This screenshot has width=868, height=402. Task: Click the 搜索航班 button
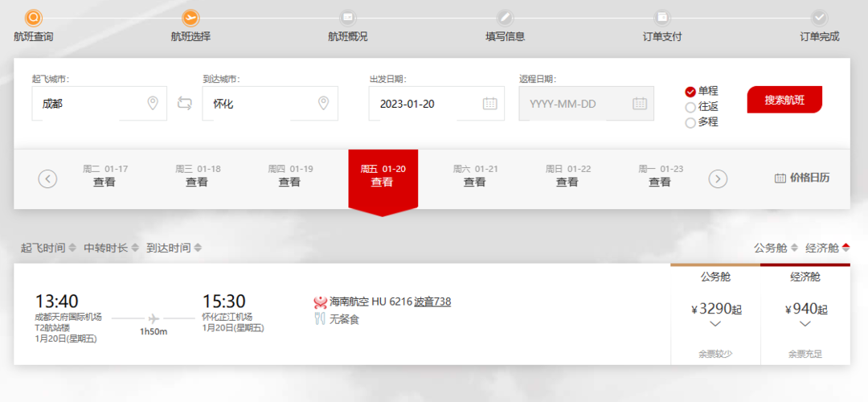(x=784, y=100)
